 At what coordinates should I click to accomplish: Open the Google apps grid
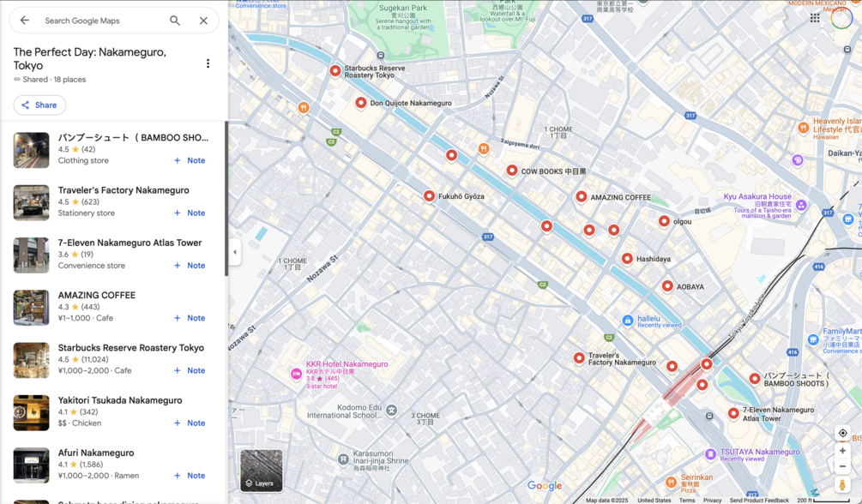pyautogui.click(x=815, y=18)
